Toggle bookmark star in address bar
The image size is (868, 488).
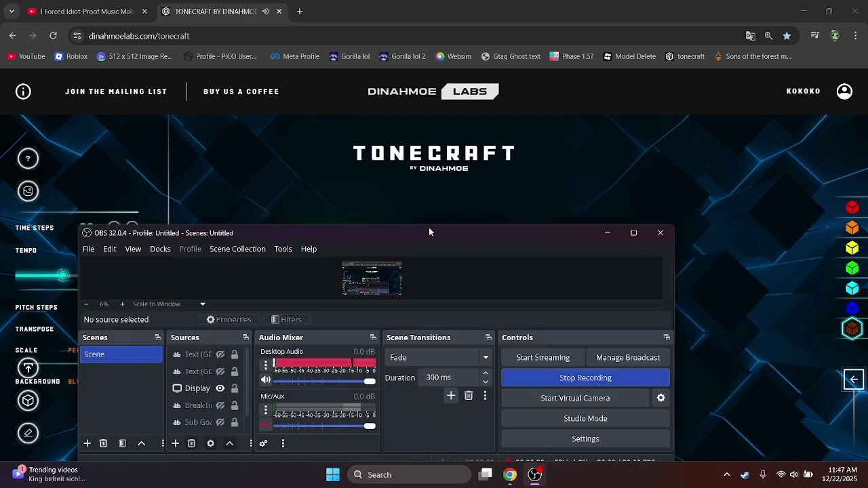point(787,36)
